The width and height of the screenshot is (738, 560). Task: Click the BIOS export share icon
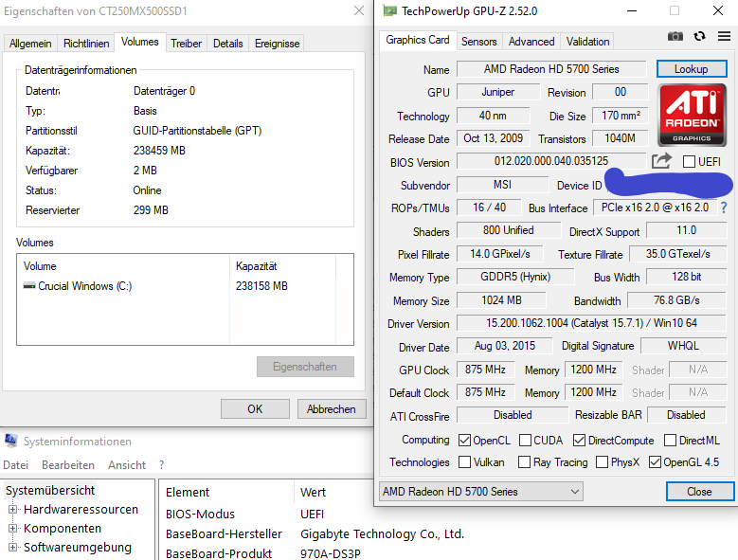(662, 161)
